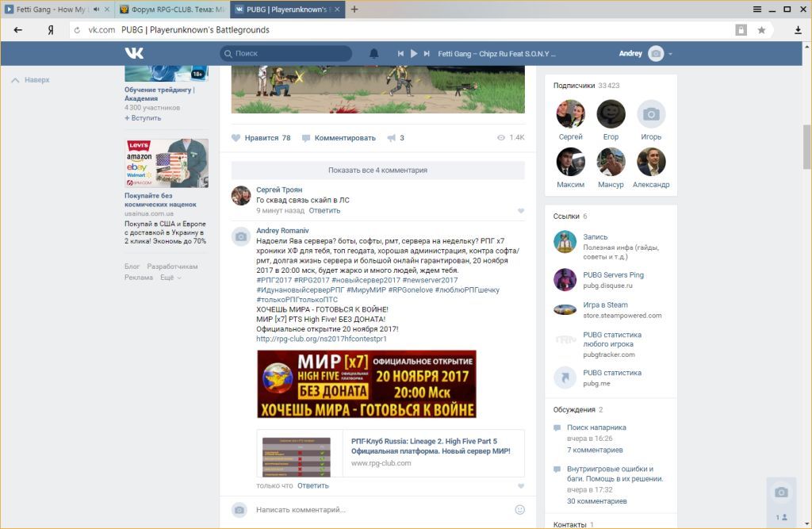
Task: Skip to next track in header player
Action: (x=427, y=53)
